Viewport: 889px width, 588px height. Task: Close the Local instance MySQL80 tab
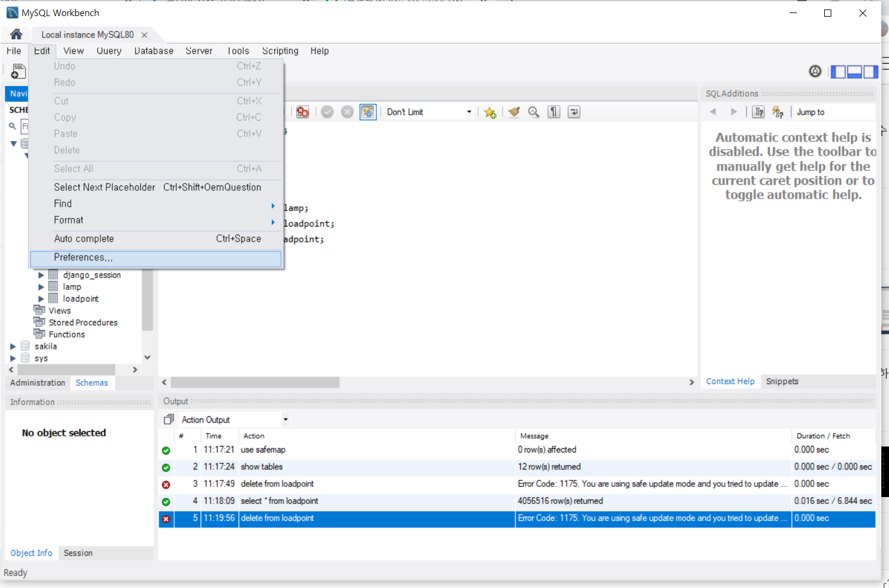pos(144,35)
